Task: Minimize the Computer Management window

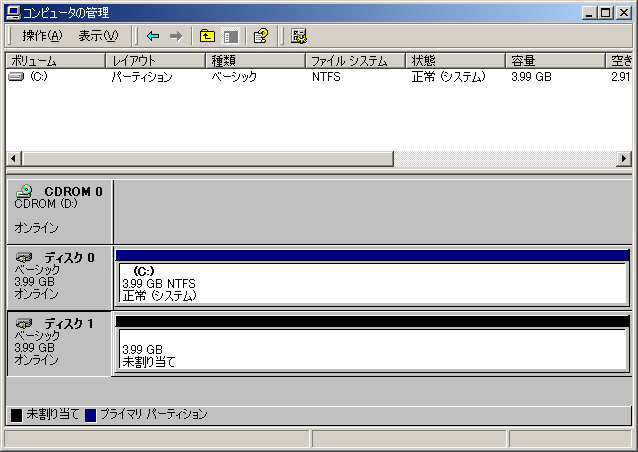Action: 589,13
